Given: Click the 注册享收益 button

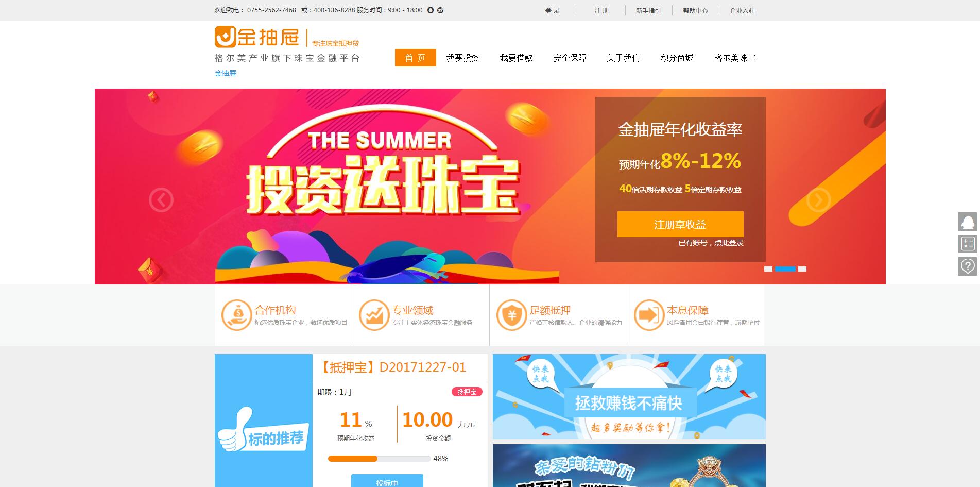Looking at the screenshot, I should pos(680,224).
